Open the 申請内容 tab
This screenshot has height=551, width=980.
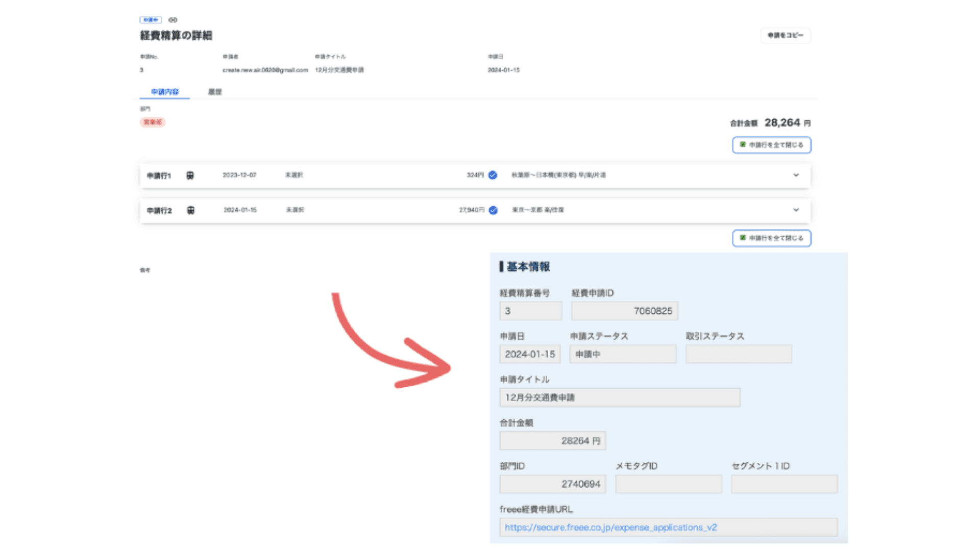click(165, 92)
